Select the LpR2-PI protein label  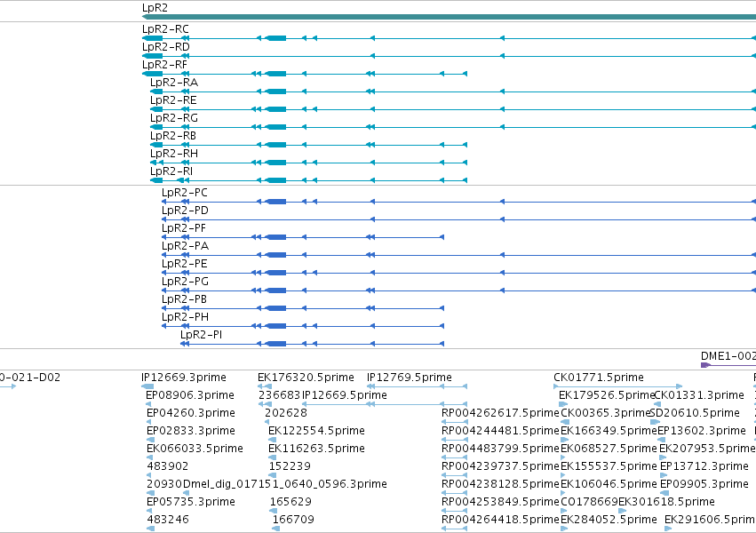pyautogui.click(x=201, y=336)
